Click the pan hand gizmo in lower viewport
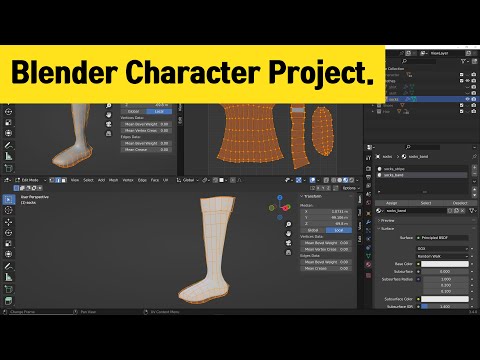The width and height of the screenshot is (480, 360). pos(288,234)
